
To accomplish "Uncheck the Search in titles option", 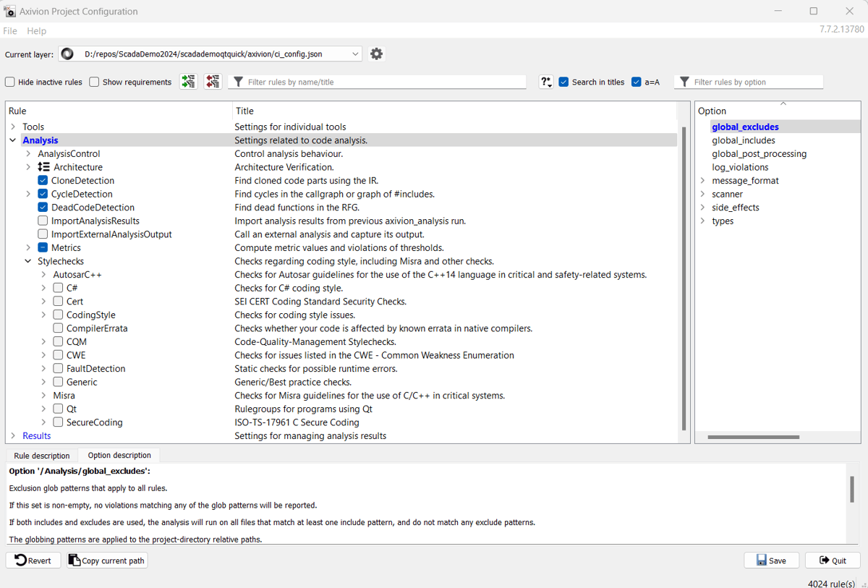I will tap(563, 82).
